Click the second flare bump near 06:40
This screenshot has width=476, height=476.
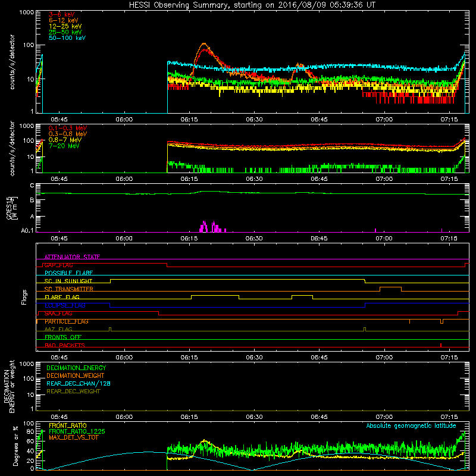pos(300,65)
